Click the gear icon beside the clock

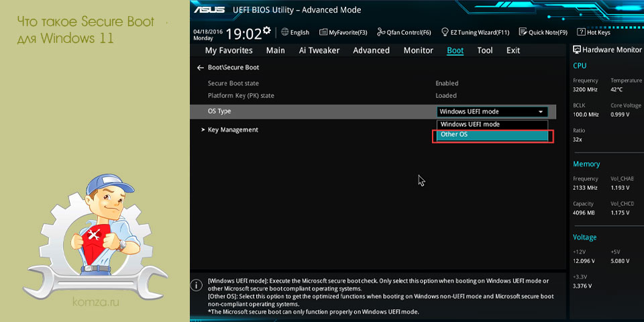click(x=267, y=30)
